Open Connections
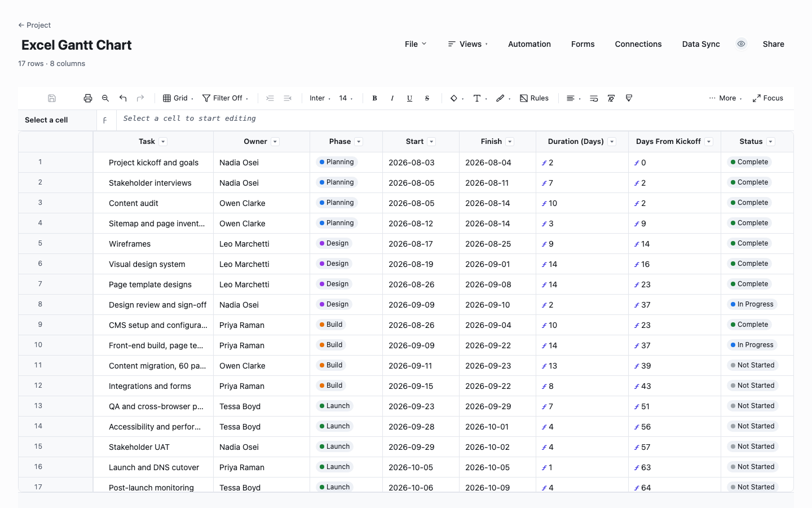The height and width of the screenshot is (508, 812). point(638,44)
